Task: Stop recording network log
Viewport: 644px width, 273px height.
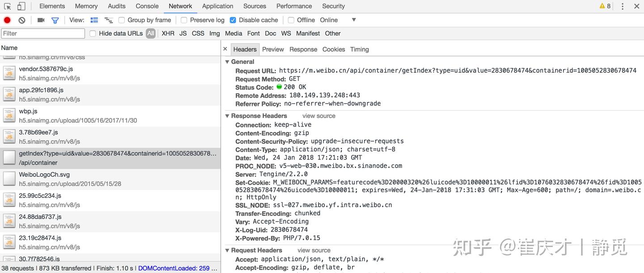Action: [7, 20]
